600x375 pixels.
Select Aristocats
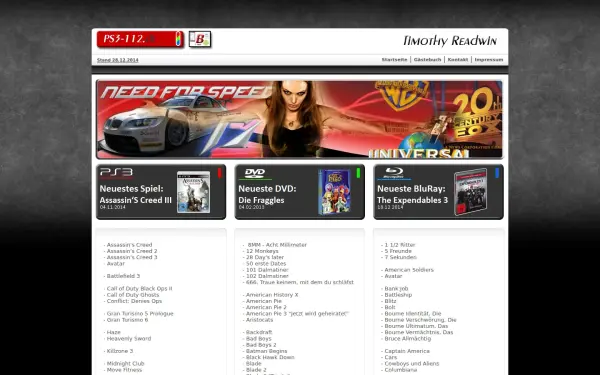(x=258, y=320)
